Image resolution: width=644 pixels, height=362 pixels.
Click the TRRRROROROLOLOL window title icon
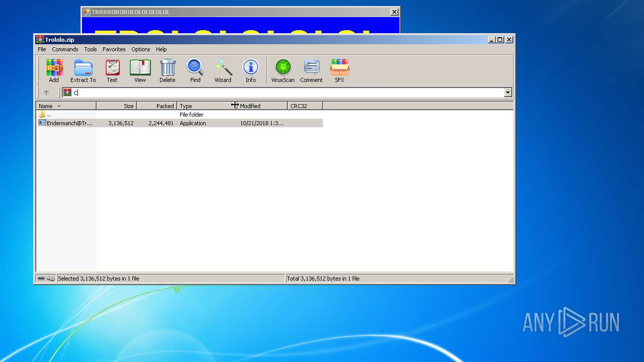(x=87, y=12)
